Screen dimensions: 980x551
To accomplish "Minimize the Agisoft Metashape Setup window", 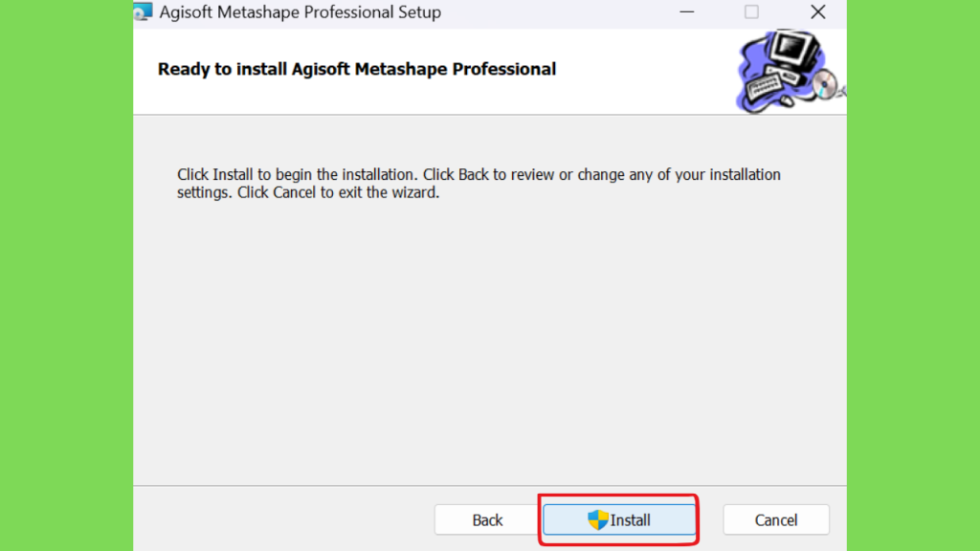I will coord(687,11).
